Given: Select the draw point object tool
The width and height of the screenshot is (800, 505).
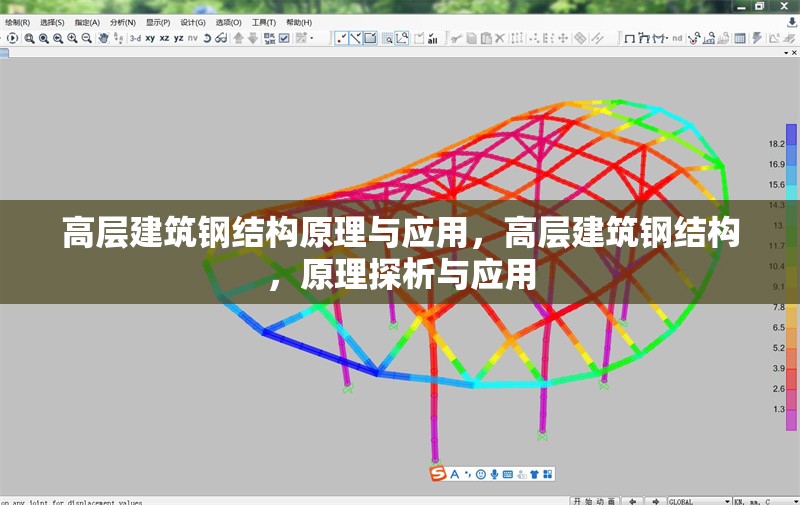Looking at the screenshot, I should [x=341, y=38].
